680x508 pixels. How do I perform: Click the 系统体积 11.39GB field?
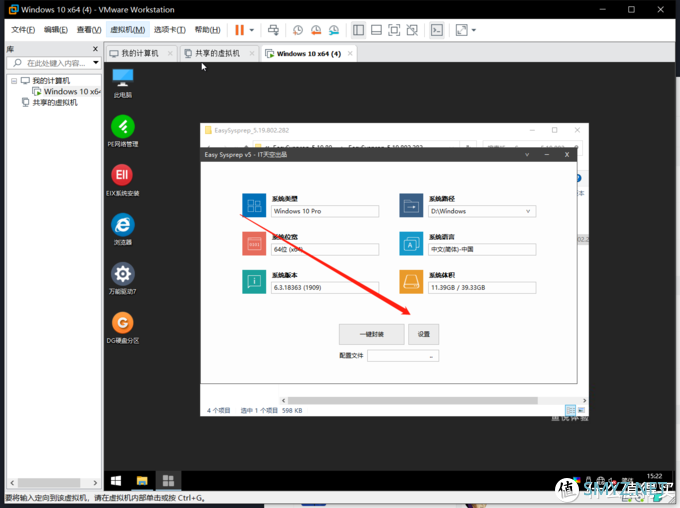[482, 288]
